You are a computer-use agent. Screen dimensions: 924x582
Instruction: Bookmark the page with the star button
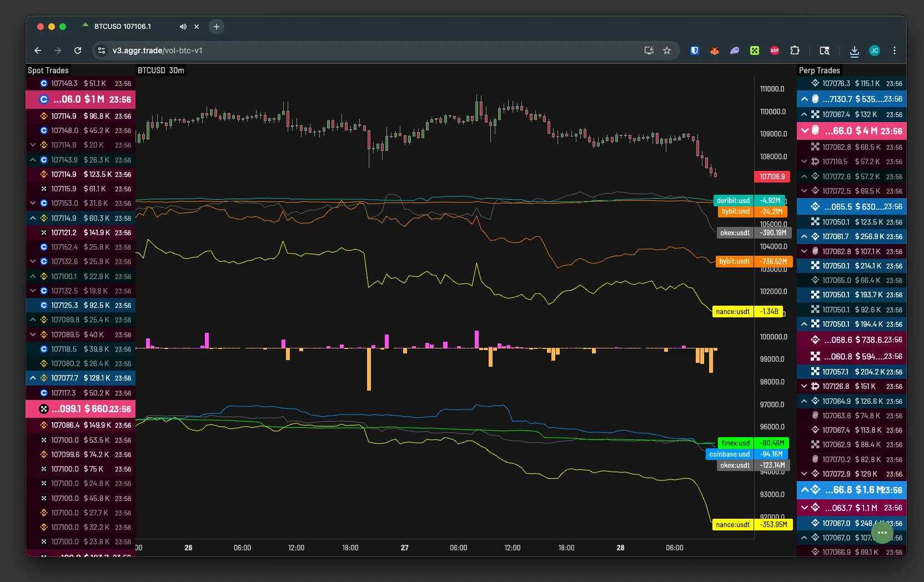tap(666, 50)
